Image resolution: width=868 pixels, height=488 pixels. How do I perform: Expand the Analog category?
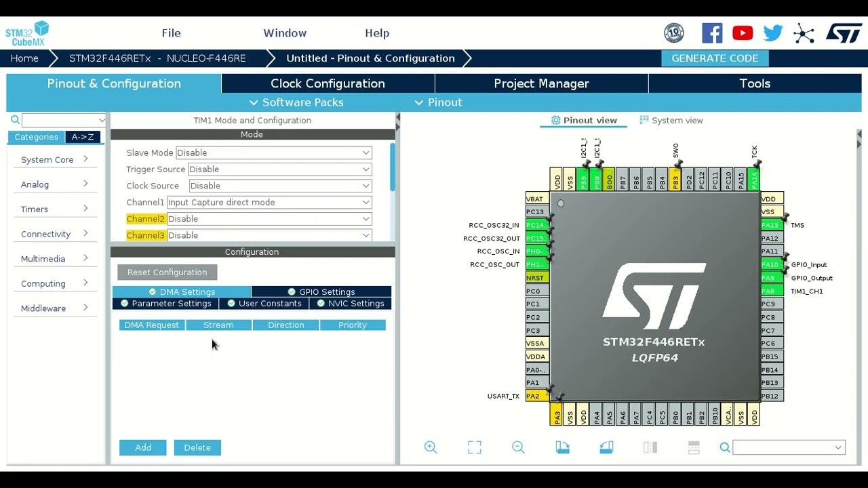point(54,184)
